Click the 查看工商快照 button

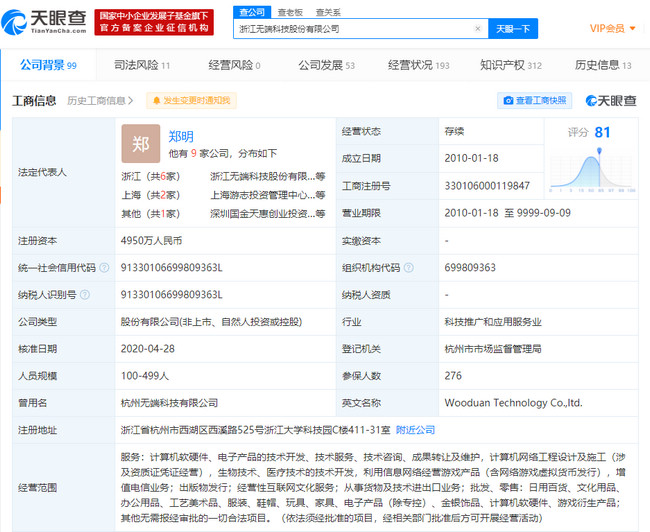pyautogui.click(x=535, y=101)
